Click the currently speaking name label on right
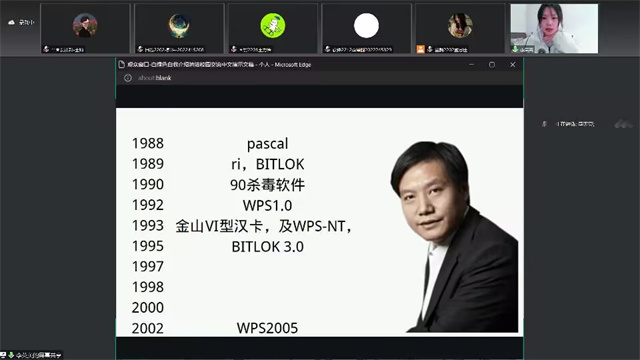 coord(576,124)
